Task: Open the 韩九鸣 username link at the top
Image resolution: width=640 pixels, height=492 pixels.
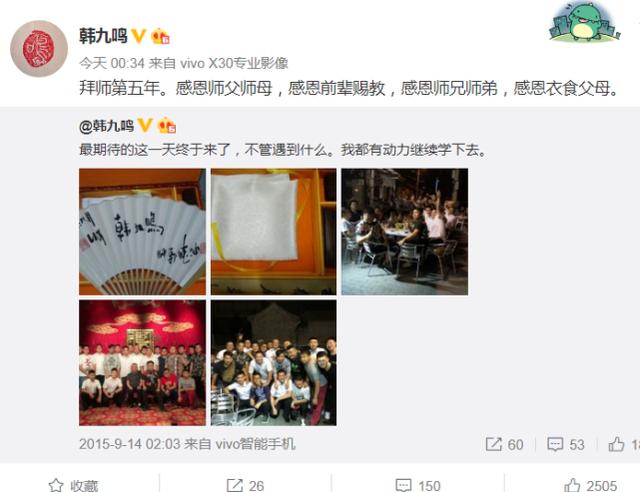Action: (103, 36)
